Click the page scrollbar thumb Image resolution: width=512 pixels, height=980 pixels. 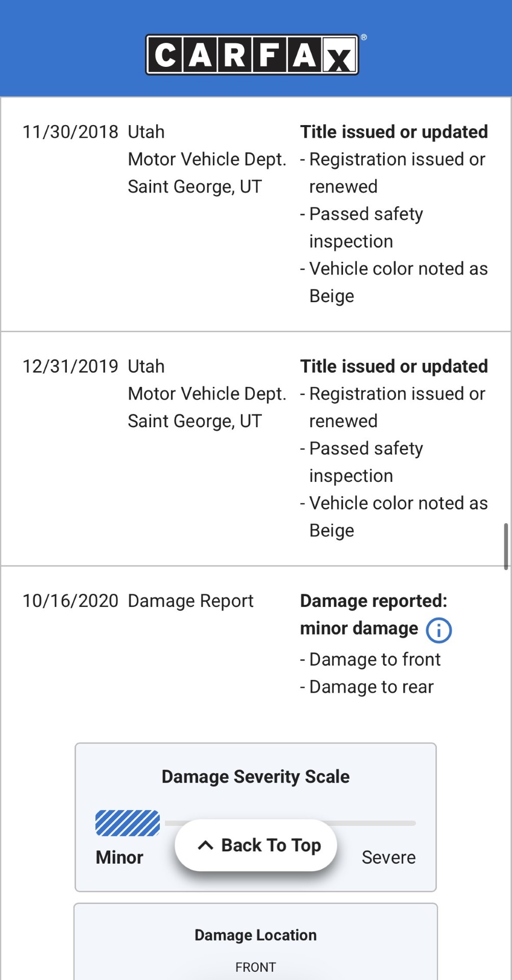tap(505, 546)
